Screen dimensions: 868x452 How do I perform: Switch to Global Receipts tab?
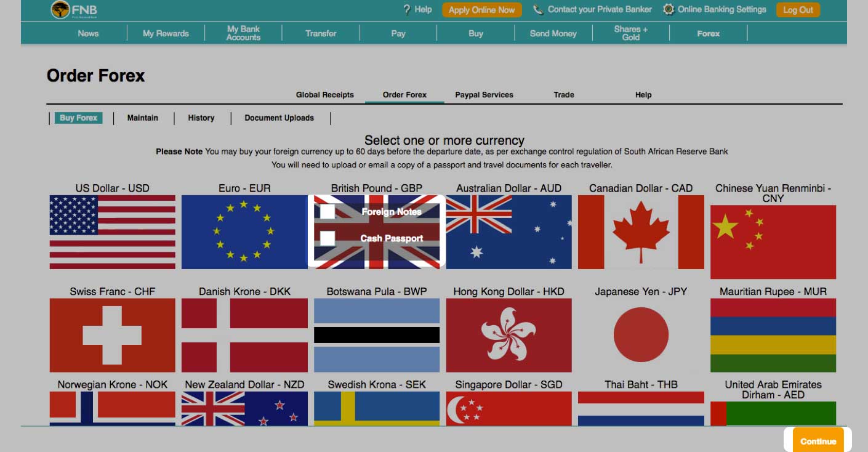[325, 95]
